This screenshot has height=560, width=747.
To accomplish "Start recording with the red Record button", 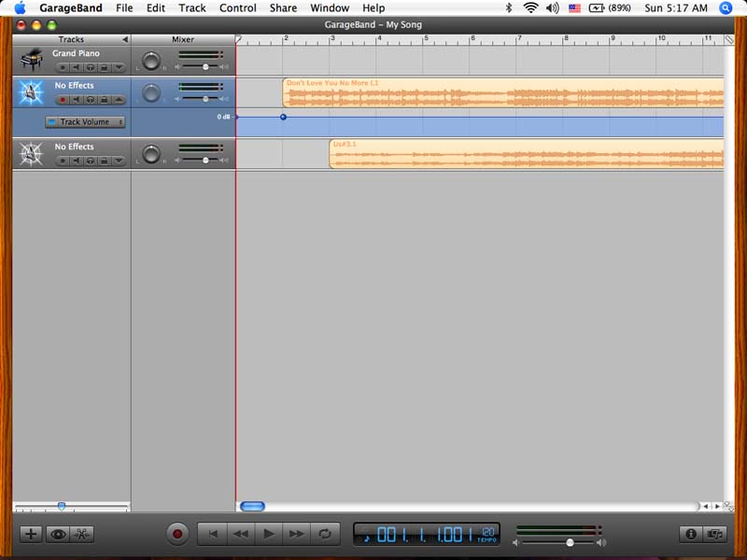I will [x=177, y=534].
